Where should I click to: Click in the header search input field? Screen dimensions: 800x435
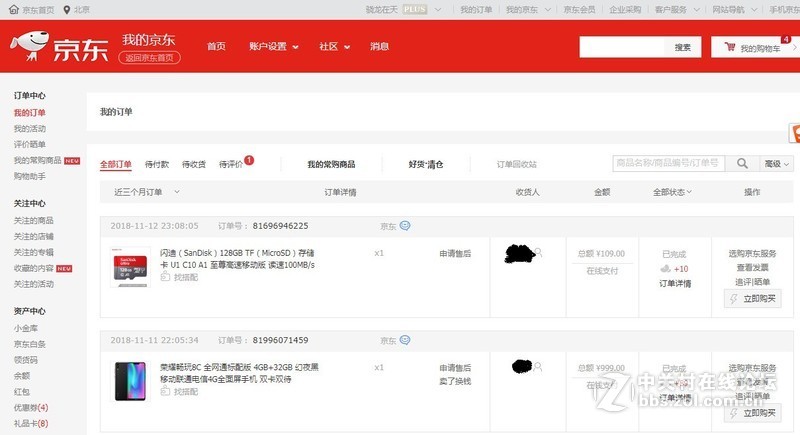pos(622,47)
